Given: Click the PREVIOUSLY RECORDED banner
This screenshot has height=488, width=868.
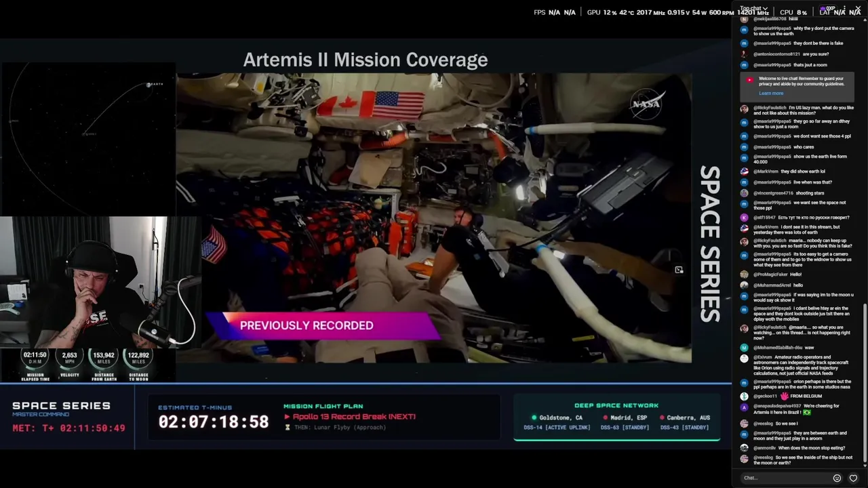Looking at the screenshot, I should pos(324,325).
